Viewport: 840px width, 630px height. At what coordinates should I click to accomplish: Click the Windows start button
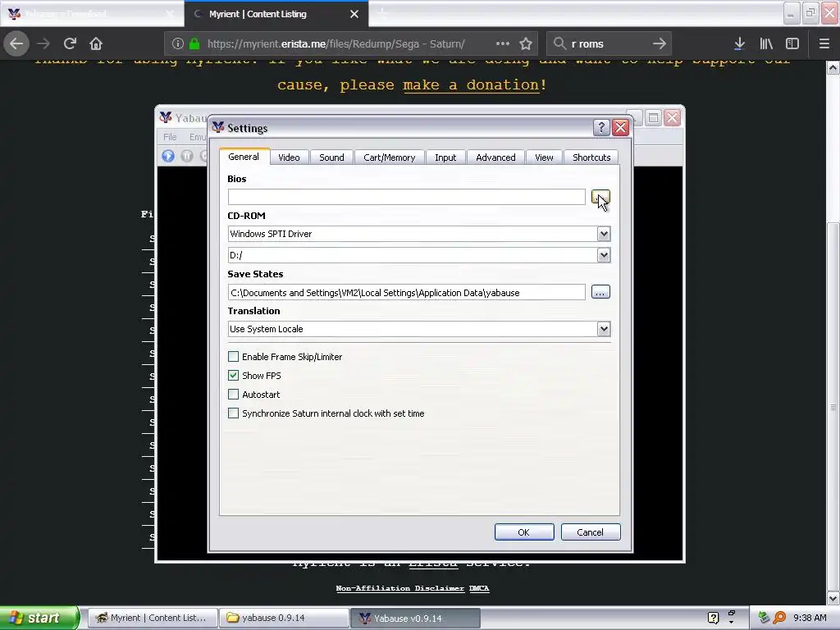(39, 618)
